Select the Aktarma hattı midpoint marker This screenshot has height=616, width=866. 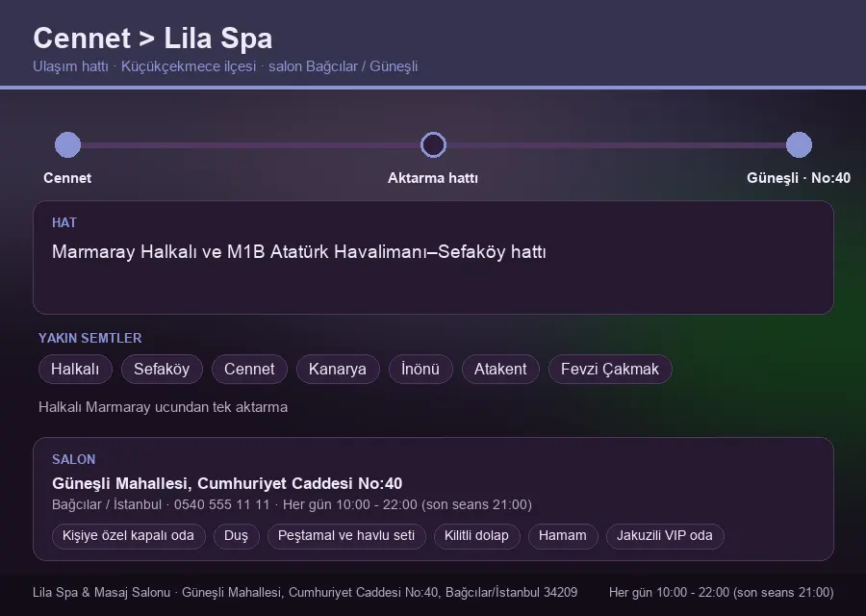coord(433,144)
